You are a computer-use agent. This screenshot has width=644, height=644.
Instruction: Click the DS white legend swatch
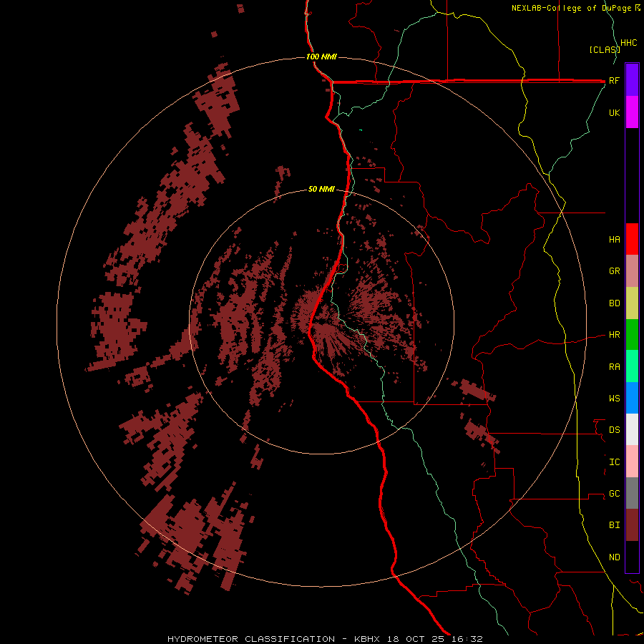click(x=632, y=429)
